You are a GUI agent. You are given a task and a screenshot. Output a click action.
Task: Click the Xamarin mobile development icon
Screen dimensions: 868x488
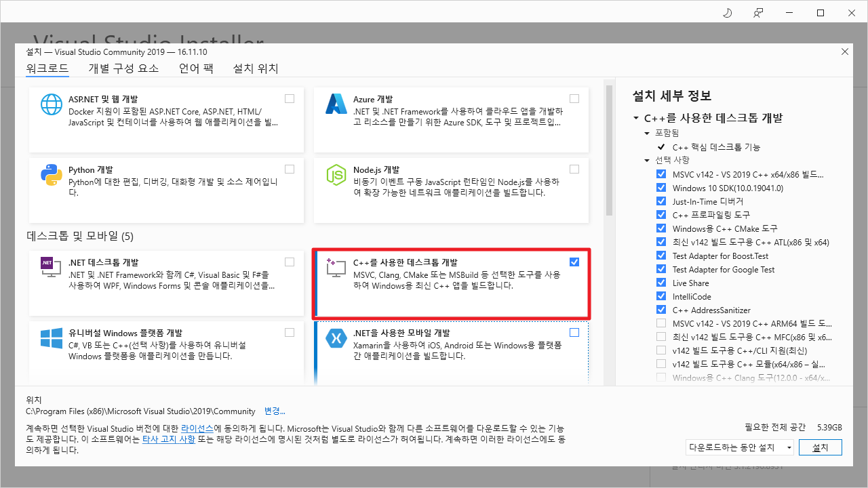pyautogui.click(x=336, y=339)
